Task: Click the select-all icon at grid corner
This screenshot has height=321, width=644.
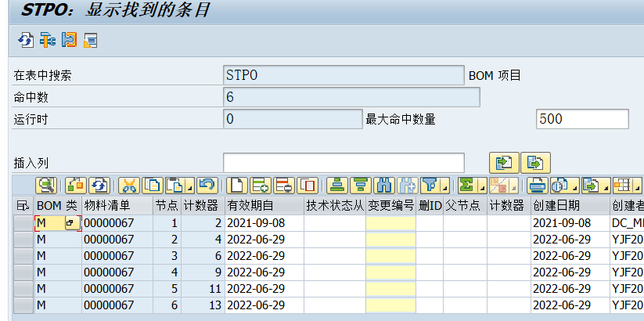Action: tap(23, 205)
